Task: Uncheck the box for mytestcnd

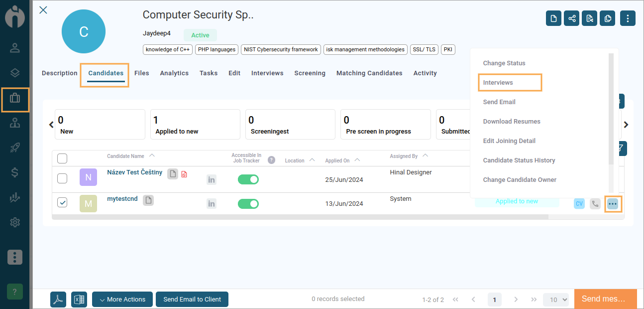Action: (62, 202)
